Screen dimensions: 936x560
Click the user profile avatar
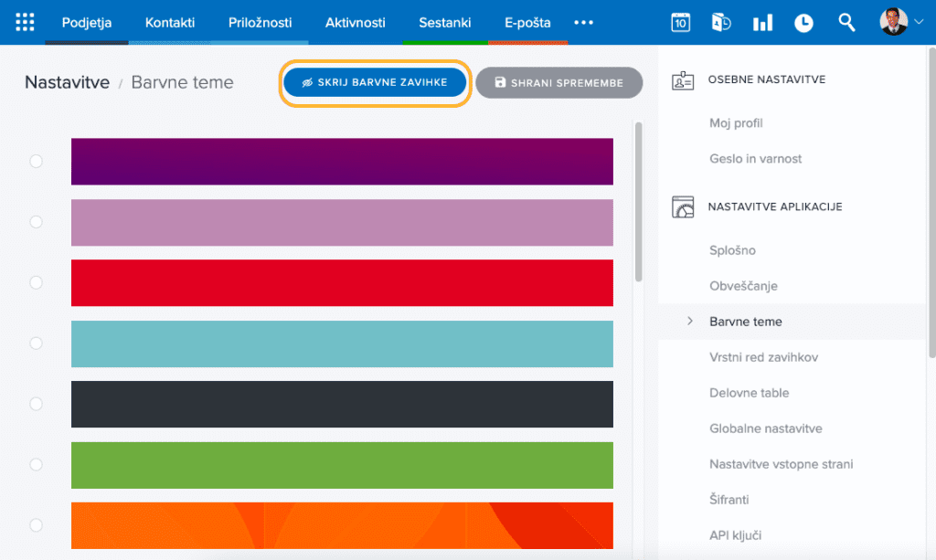893,22
